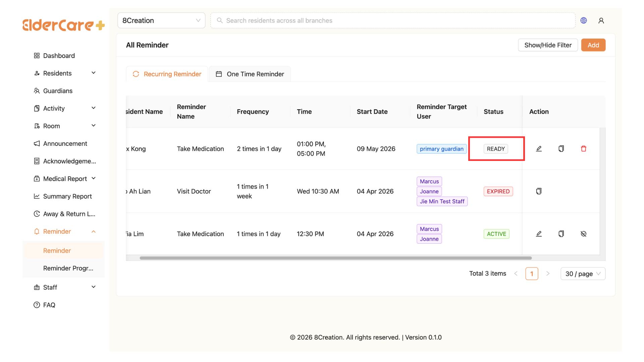Image resolution: width=644 pixels, height=362 pixels.
Task: Edit the Lim Take Medication reminder
Action: (x=539, y=234)
